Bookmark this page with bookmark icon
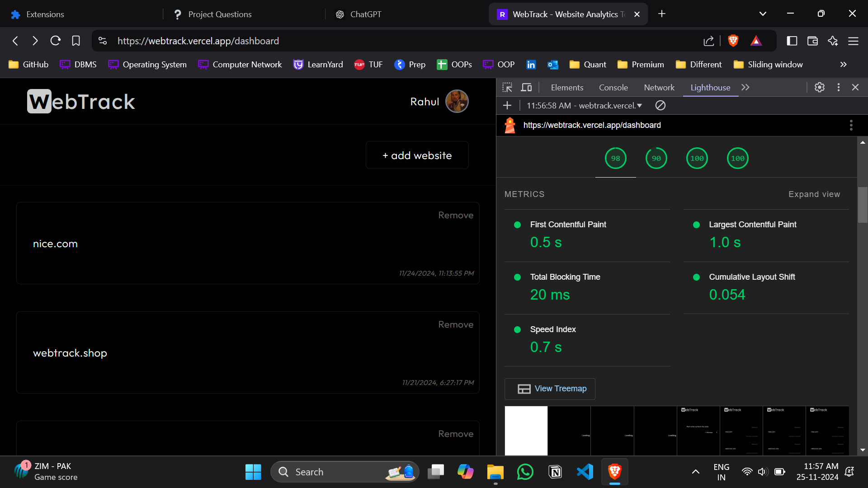Viewport: 868px width, 488px height. click(x=76, y=41)
